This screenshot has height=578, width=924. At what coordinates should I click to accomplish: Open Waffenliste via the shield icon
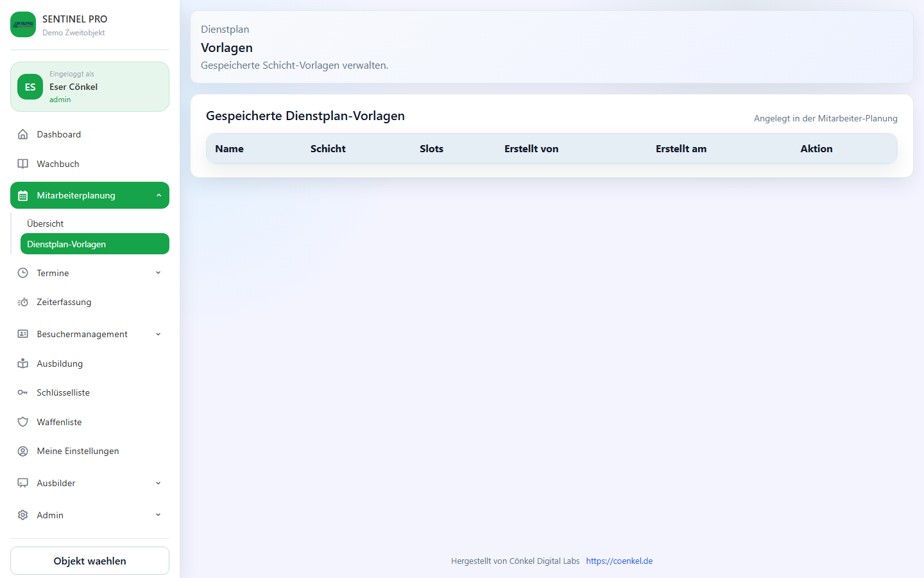tap(22, 422)
